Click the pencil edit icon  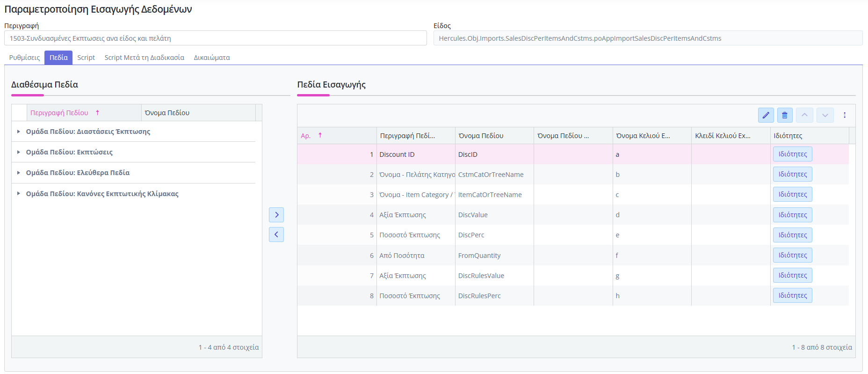point(766,115)
